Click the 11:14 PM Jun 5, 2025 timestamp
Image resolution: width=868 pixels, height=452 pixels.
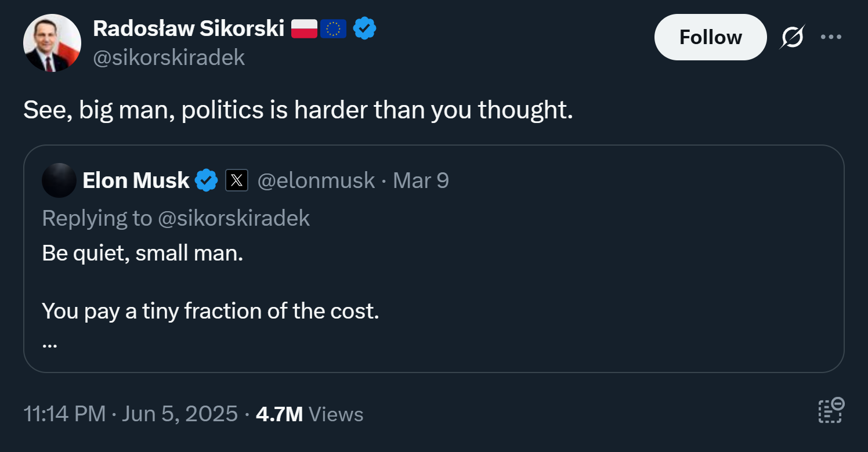click(x=131, y=414)
